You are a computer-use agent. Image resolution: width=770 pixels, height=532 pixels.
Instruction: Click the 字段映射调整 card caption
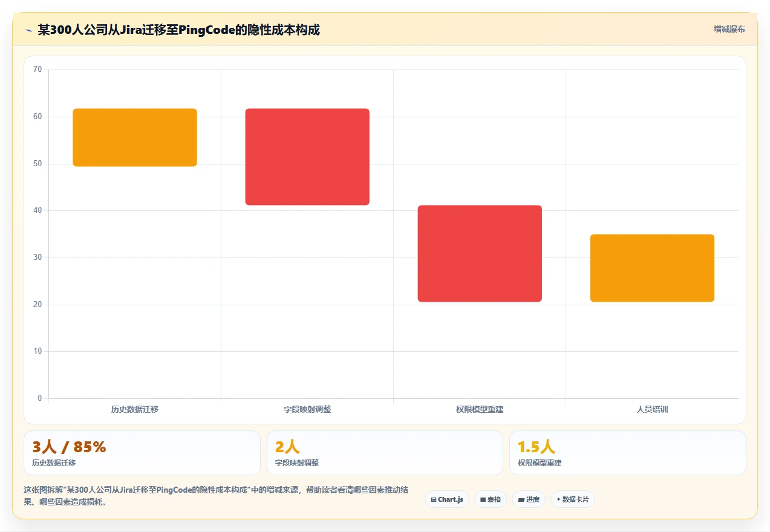[x=297, y=463]
